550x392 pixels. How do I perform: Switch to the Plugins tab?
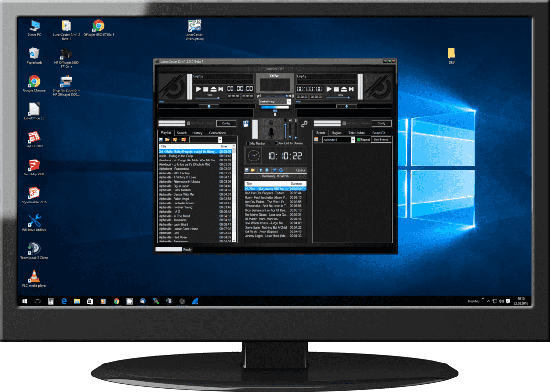336,133
